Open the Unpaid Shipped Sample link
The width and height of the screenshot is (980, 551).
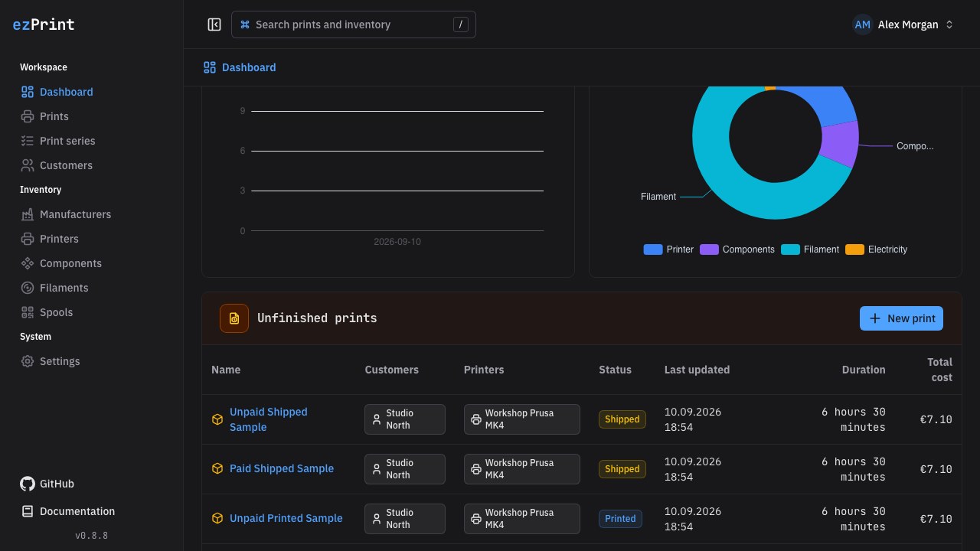[x=269, y=419]
